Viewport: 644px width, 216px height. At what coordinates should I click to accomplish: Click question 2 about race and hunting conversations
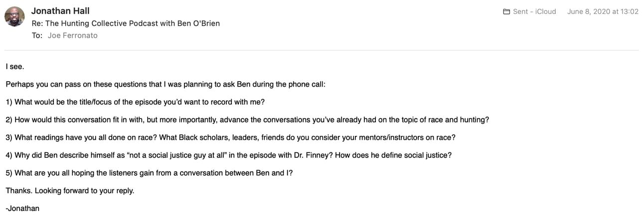point(247,119)
